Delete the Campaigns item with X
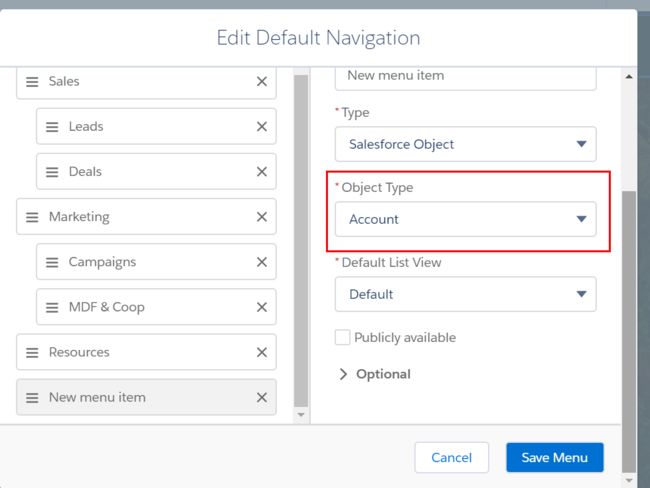Image resolution: width=650 pixels, height=488 pixels. pyautogui.click(x=262, y=262)
